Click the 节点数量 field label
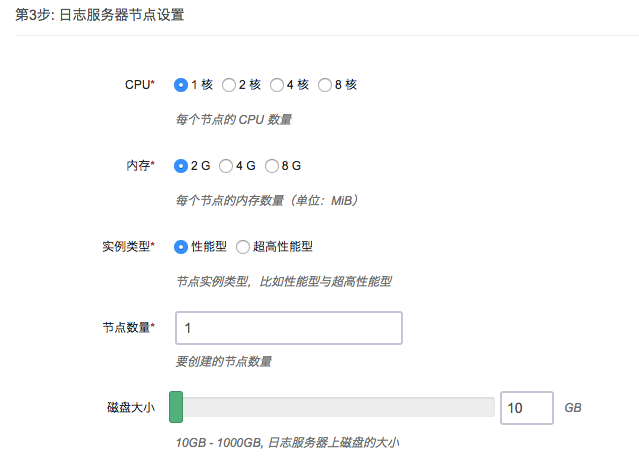 coord(128,328)
